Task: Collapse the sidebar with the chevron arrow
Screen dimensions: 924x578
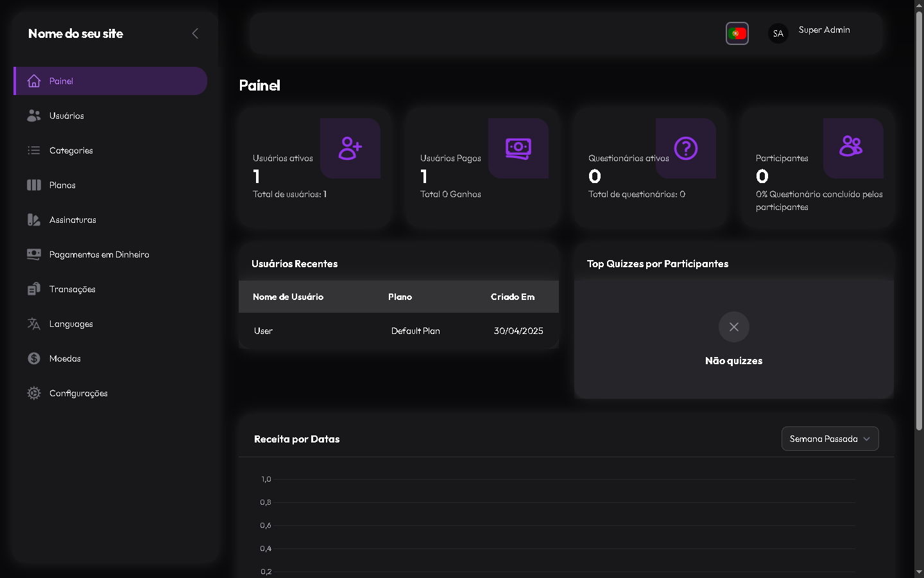Action: coord(195,33)
